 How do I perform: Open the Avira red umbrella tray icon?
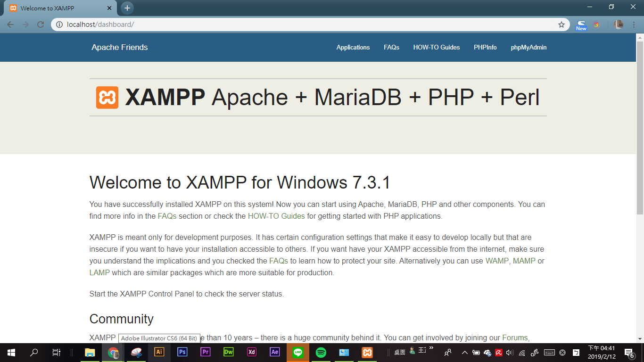(499, 353)
